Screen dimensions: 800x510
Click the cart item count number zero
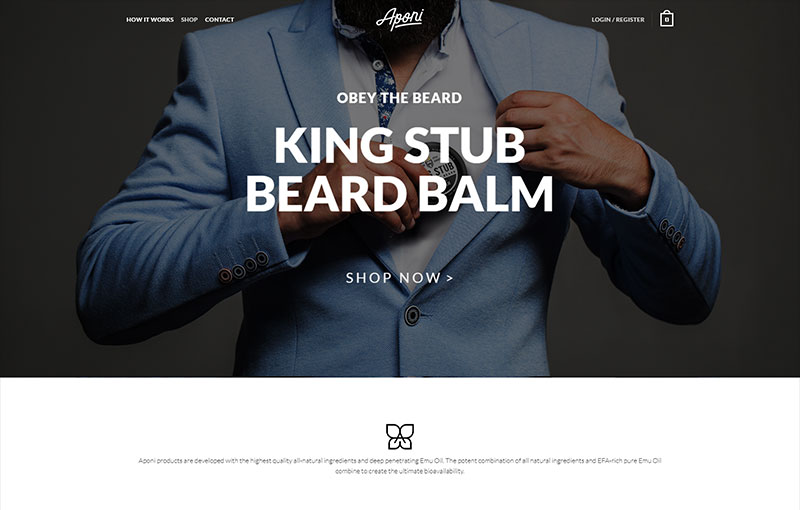click(666, 20)
